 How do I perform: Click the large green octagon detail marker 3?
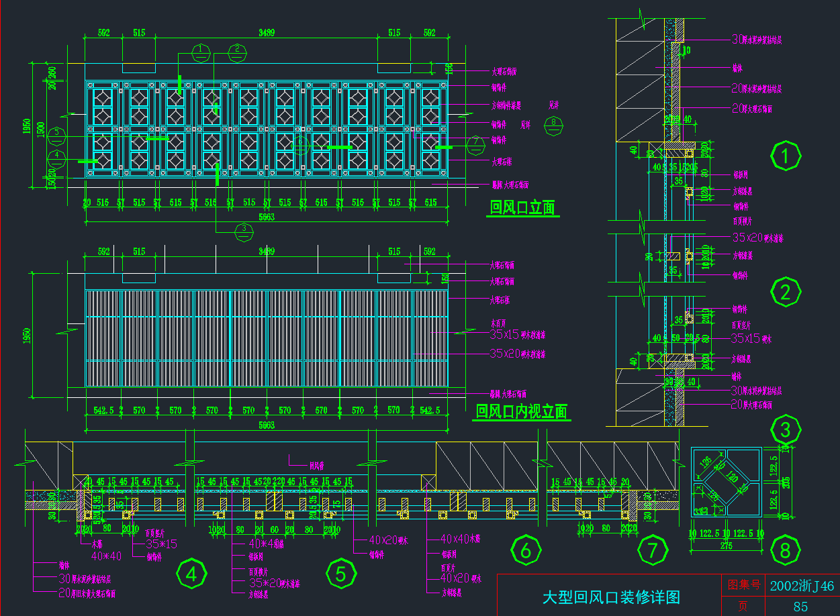(x=784, y=429)
